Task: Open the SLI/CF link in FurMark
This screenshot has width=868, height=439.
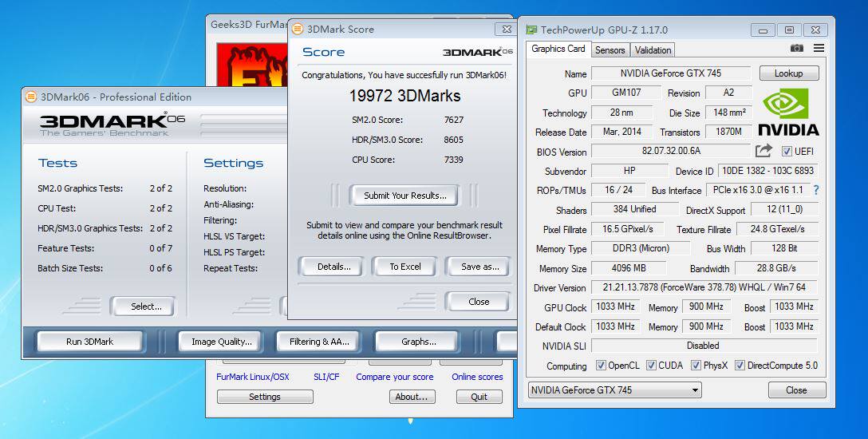Action: (x=326, y=377)
